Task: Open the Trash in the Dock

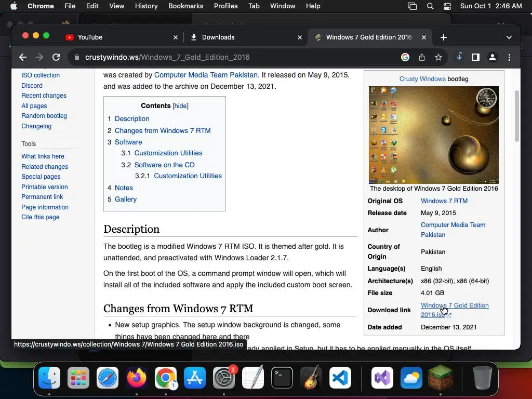Action: [483, 378]
